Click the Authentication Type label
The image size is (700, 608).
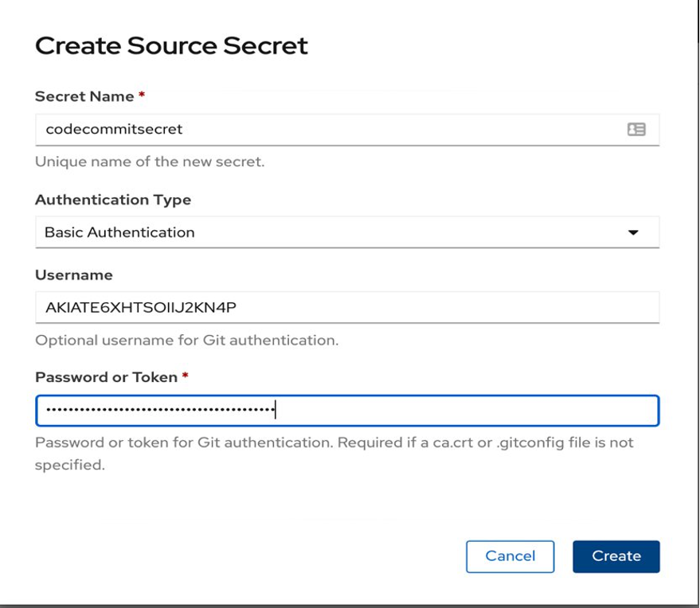tap(113, 200)
